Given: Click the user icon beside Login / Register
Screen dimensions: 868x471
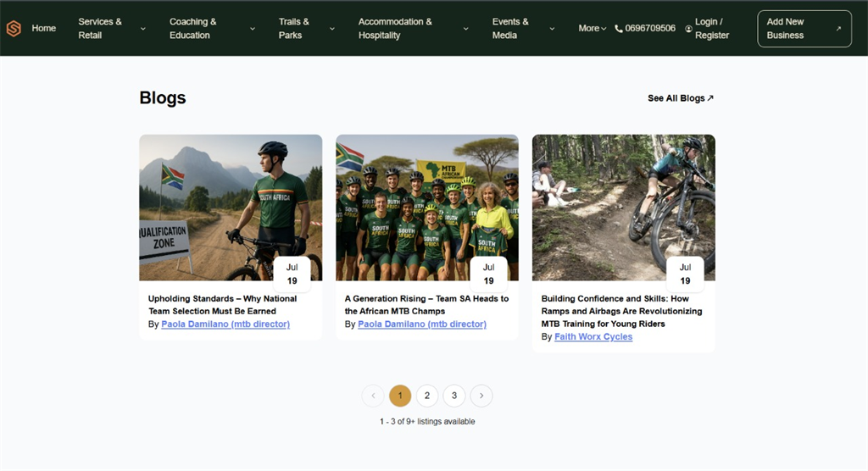Looking at the screenshot, I should (x=688, y=29).
